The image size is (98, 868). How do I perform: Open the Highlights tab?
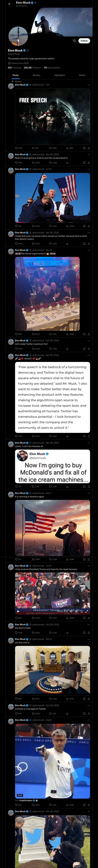click(x=60, y=75)
